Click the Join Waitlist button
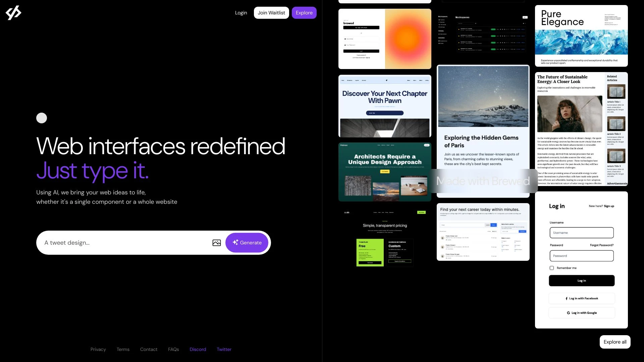The width and height of the screenshot is (644, 362). pos(271,12)
